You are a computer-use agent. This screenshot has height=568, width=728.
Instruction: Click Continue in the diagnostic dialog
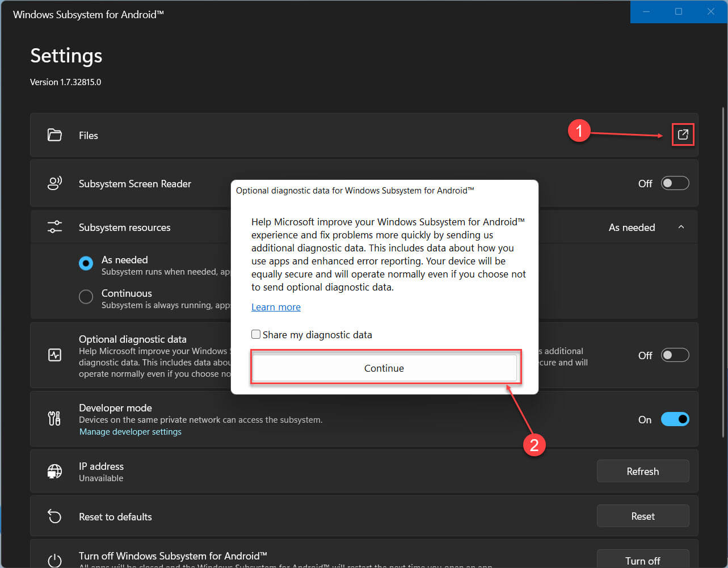point(384,368)
